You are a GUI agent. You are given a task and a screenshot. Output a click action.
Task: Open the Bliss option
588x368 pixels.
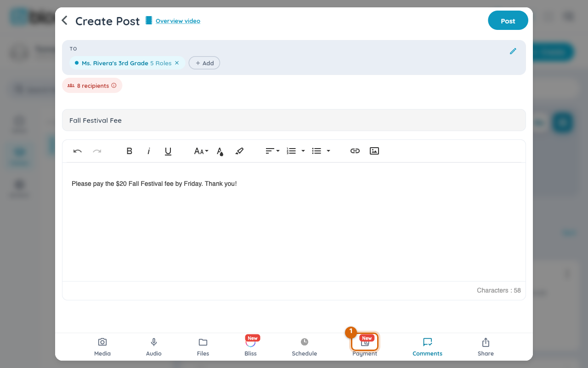click(x=251, y=347)
